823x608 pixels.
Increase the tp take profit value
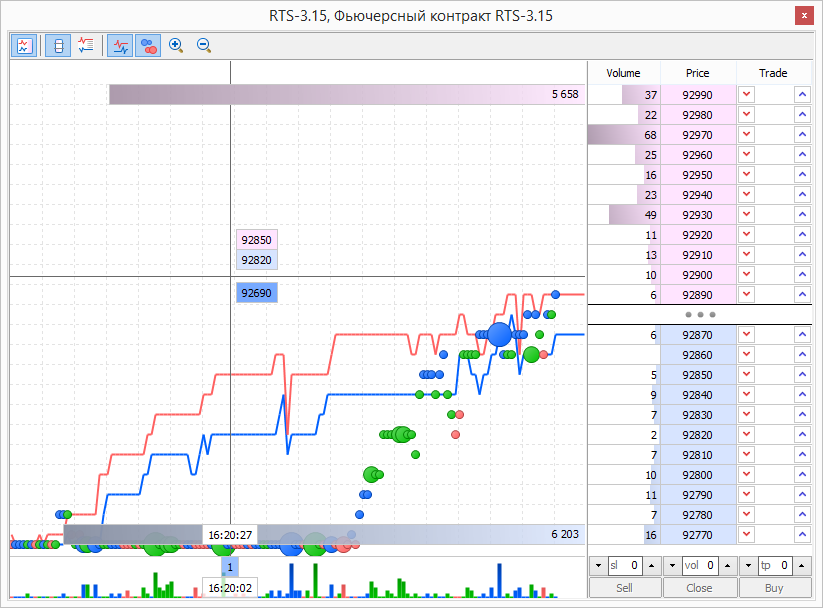[801, 565]
